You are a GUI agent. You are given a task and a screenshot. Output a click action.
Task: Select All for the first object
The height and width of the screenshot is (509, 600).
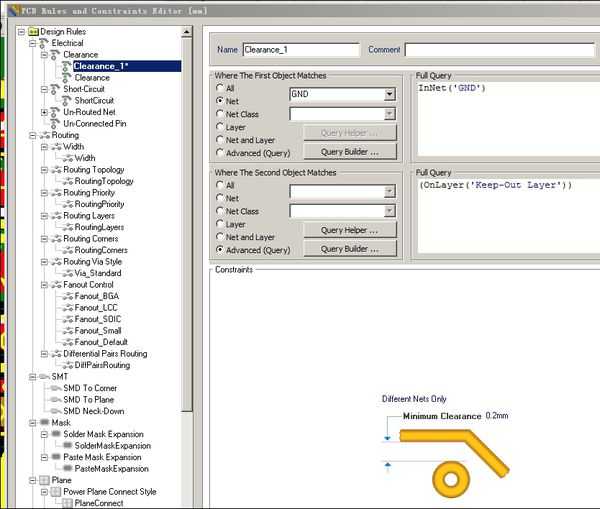pos(220,88)
